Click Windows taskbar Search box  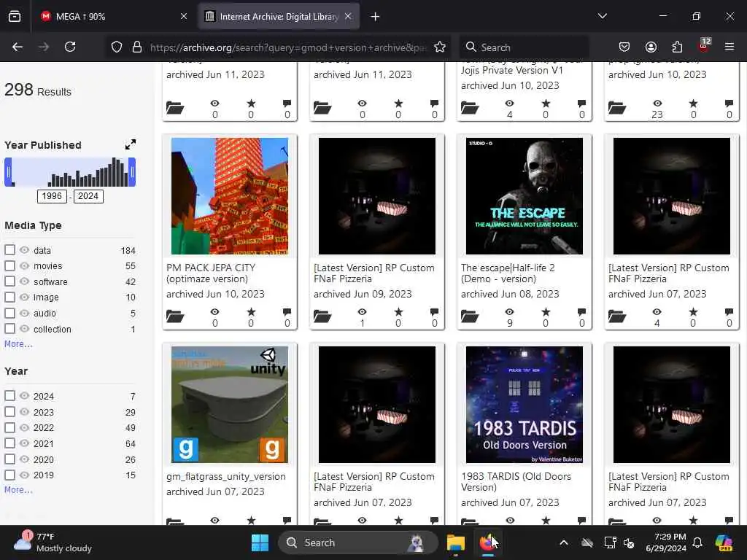pyautogui.click(x=357, y=542)
